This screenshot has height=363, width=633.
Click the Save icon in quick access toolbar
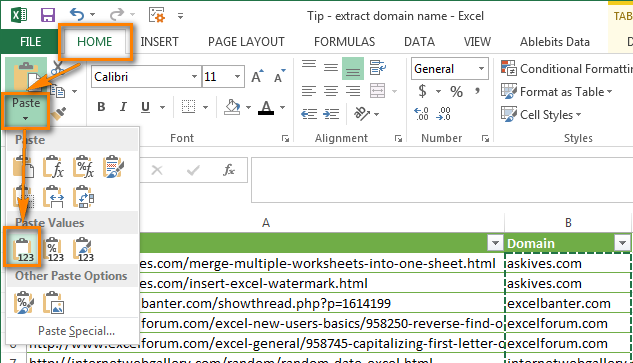[x=48, y=15]
